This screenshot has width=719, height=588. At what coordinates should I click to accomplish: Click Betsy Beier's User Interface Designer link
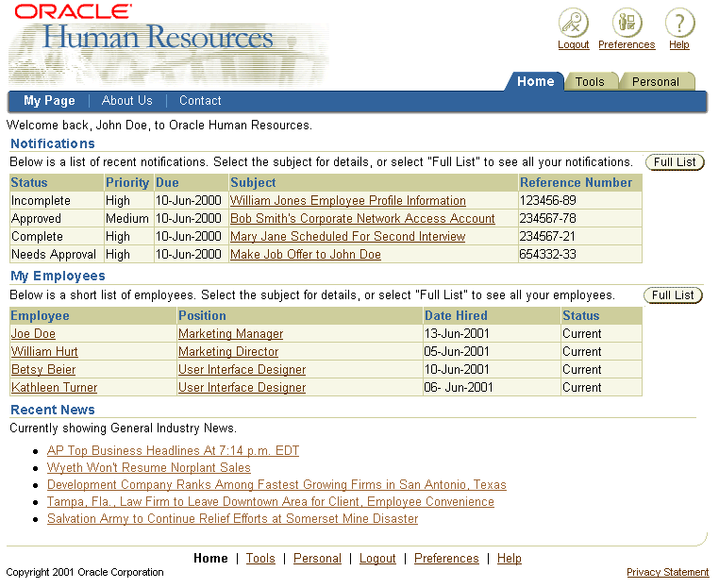242,370
